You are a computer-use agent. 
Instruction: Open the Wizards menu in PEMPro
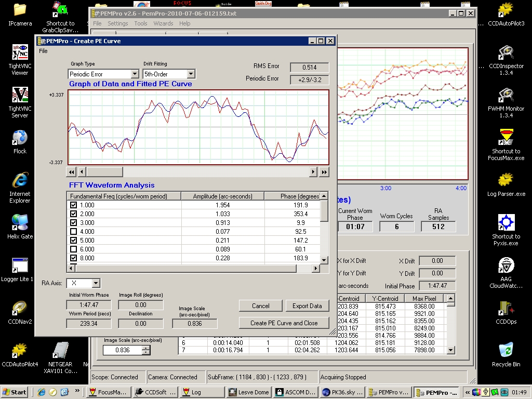163,23
